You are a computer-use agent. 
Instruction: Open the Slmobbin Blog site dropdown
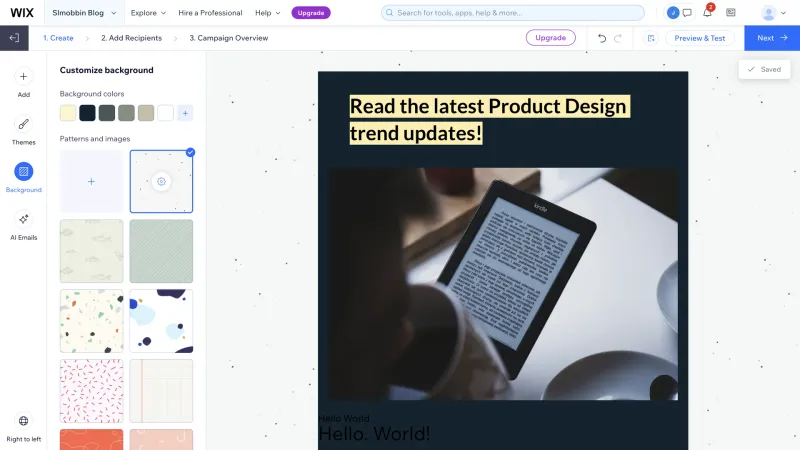[x=84, y=13]
